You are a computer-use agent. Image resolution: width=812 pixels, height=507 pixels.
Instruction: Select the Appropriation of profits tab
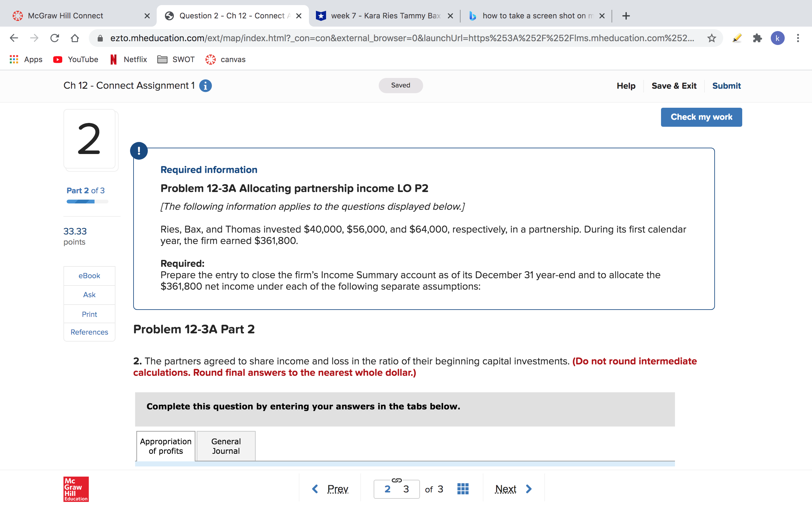point(166,446)
